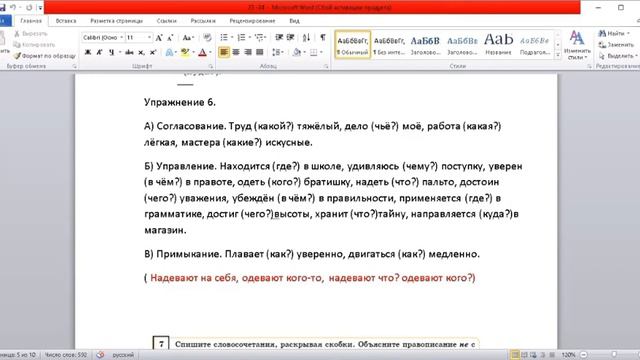Viewport: 640px width, 360px height.
Task: Click the Text Effects glowing A icon
Action: (169, 52)
